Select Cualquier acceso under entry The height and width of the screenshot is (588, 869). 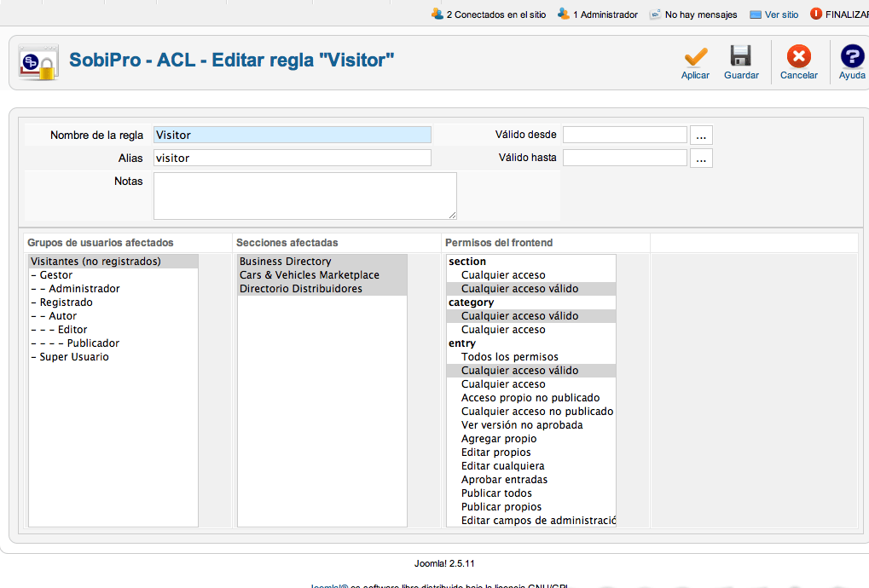(x=531, y=384)
